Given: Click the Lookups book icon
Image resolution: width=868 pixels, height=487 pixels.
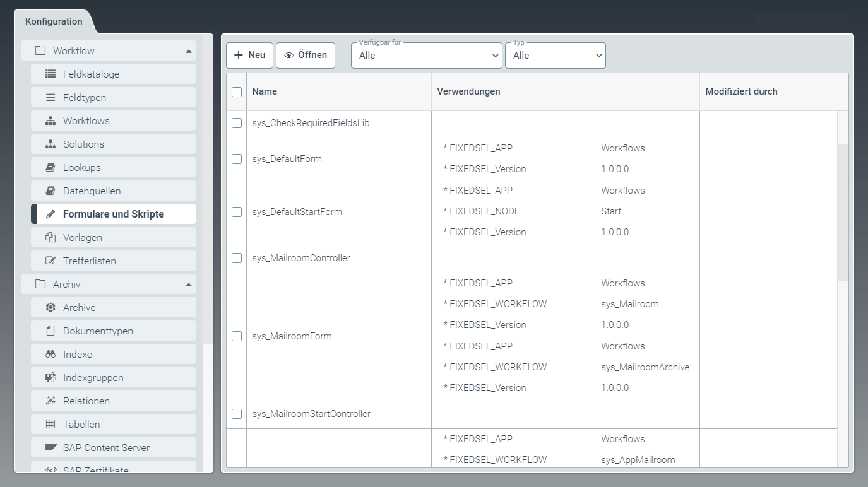Looking at the screenshot, I should 51,167.
